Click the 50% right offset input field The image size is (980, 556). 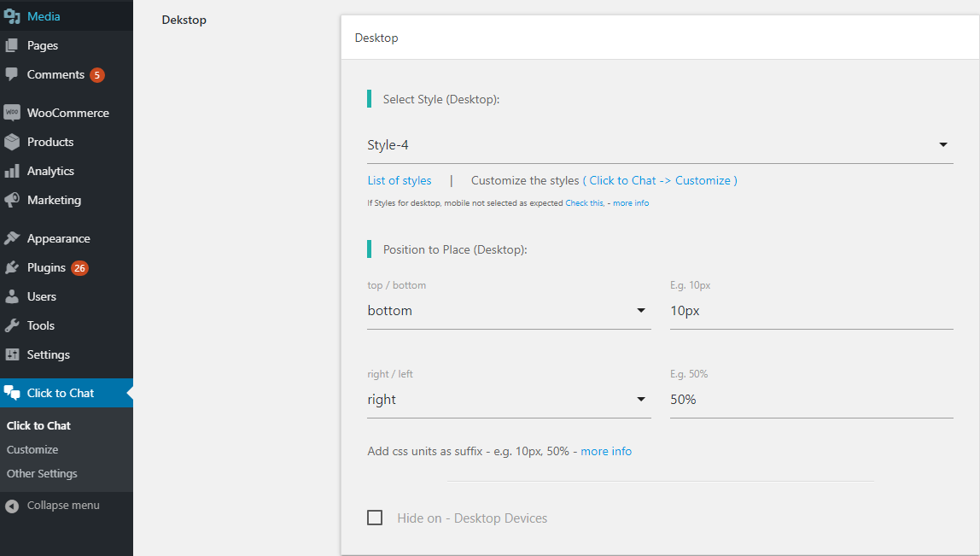click(x=811, y=400)
